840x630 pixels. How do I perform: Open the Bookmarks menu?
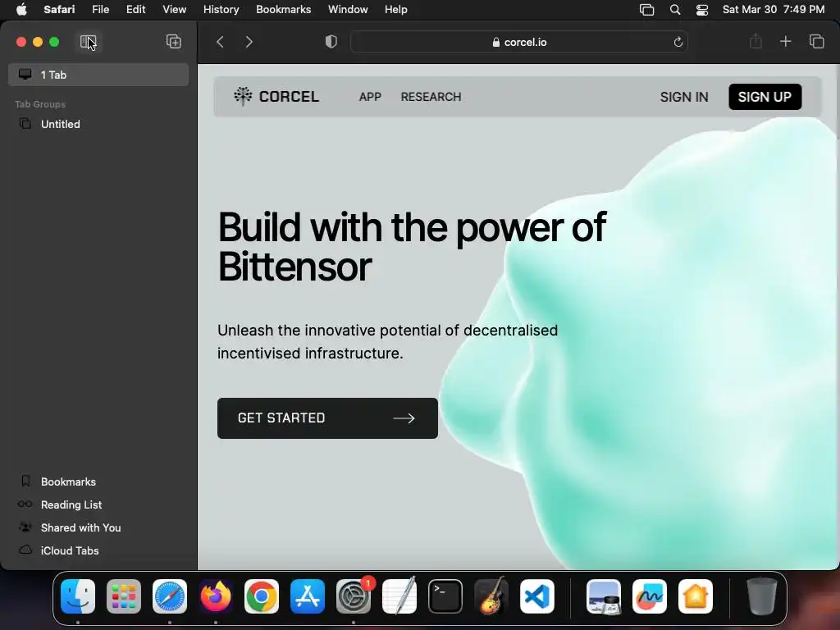[283, 10]
